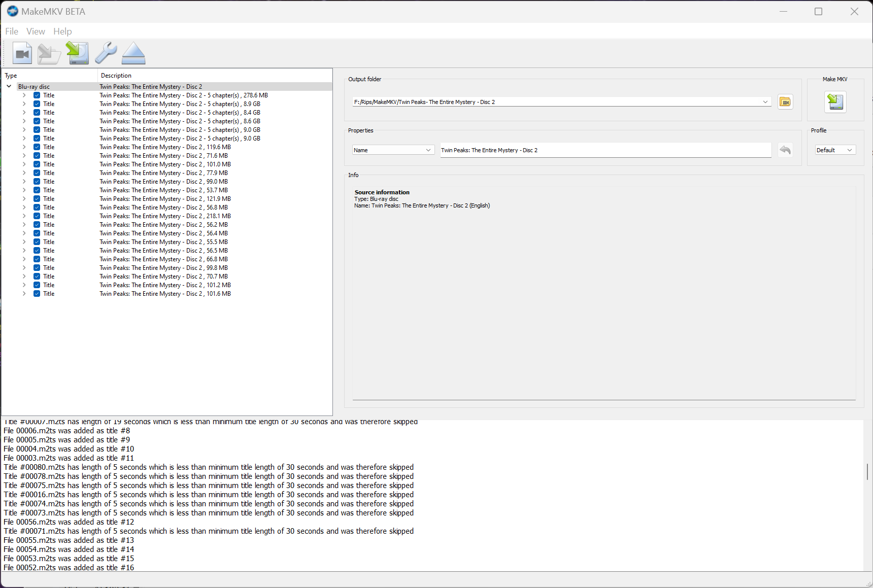Open the View menu

coord(36,31)
